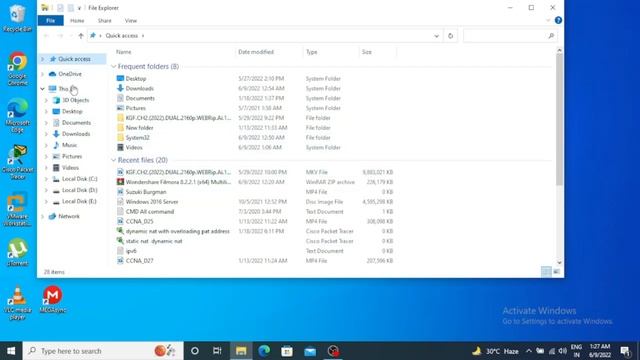Viewport: 640px width, 360px height.
Task: Select the CMD All command text document
Action: tap(150, 211)
